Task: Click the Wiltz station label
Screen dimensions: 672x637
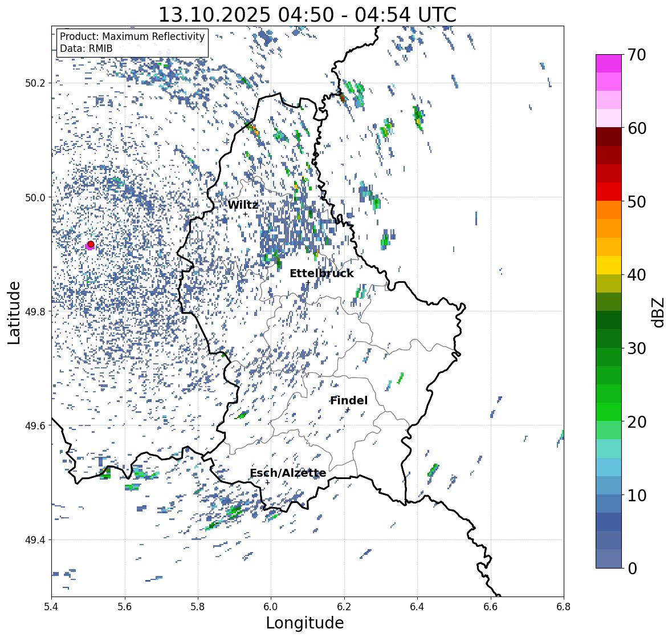Action: pyautogui.click(x=243, y=205)
